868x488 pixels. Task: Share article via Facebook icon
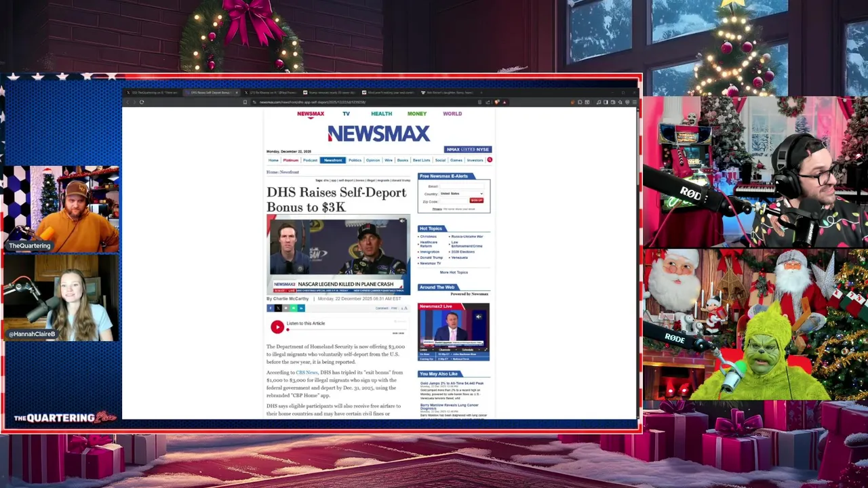[x=271, y=308]
